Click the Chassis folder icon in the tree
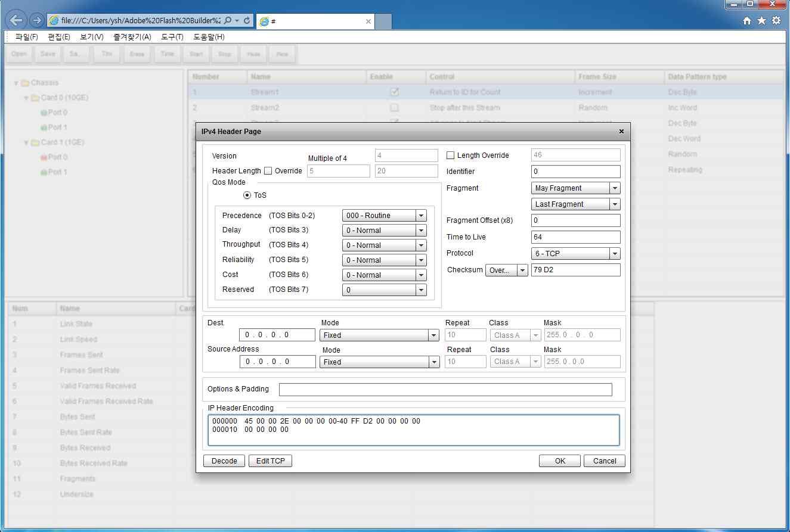This screenshot has width=790, height=532. (25, 83)
